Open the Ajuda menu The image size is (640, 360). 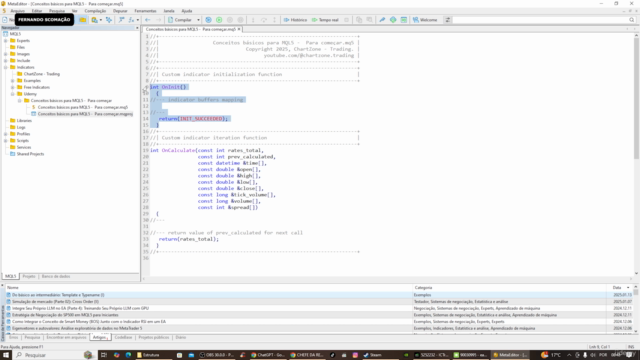187,11
